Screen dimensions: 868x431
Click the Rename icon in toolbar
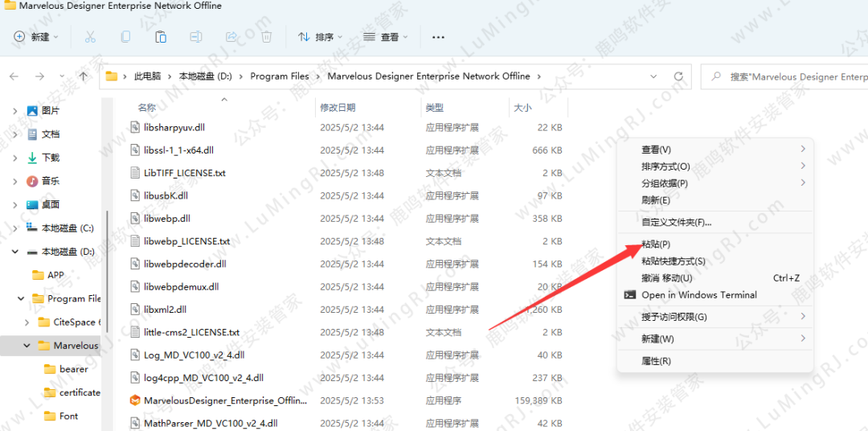[196, 37]
